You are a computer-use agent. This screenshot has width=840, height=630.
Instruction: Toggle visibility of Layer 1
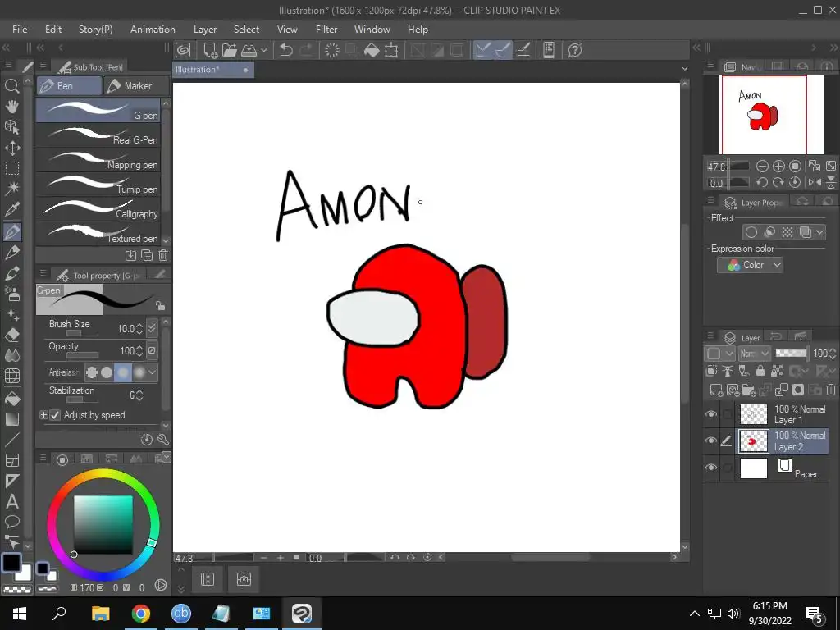coord(711,414)
